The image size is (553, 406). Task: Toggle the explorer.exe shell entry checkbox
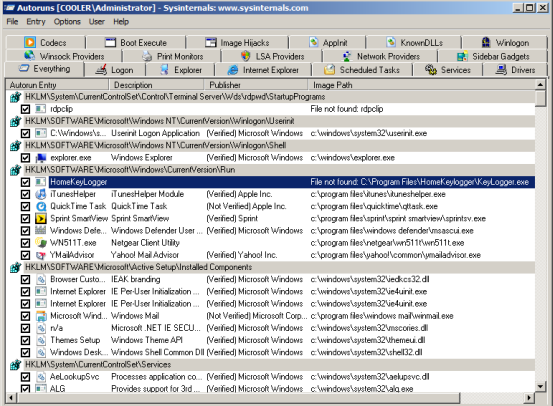pyautogui.click(x=25, y=158)
